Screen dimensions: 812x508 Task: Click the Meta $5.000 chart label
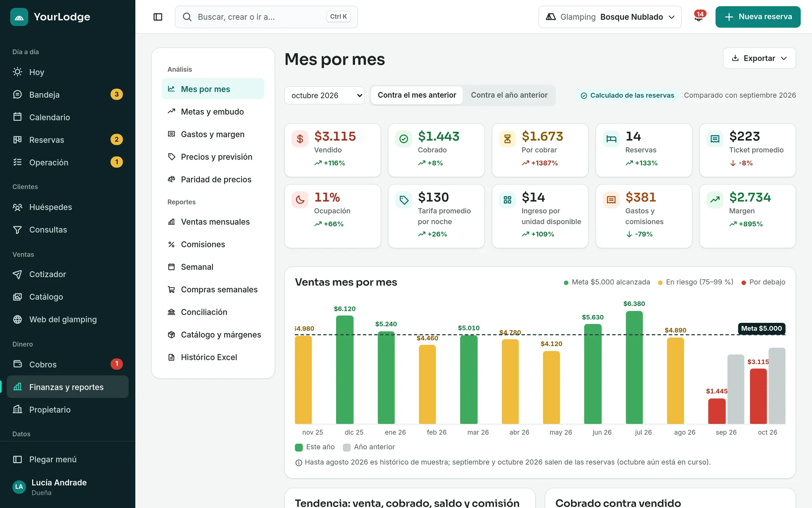[761, 329]
